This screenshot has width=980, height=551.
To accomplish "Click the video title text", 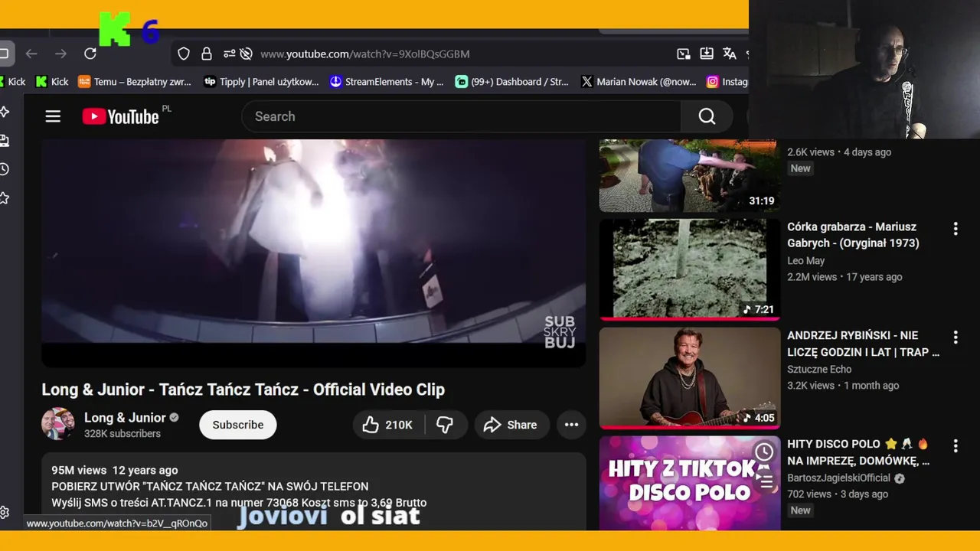I will pos(243,390).
